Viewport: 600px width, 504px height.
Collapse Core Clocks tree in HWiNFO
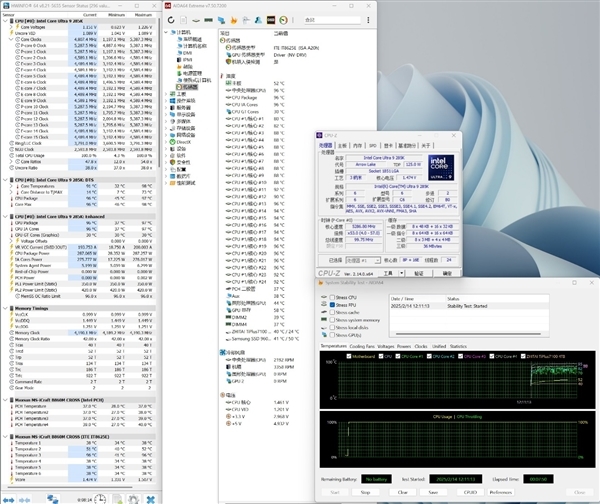[x=11, y=39]
